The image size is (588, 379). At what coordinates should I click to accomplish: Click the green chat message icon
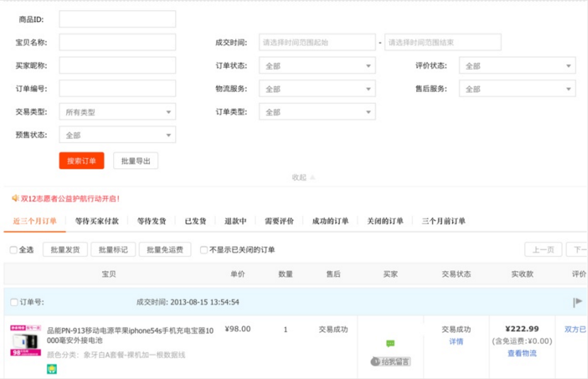[x=390, y=344]
